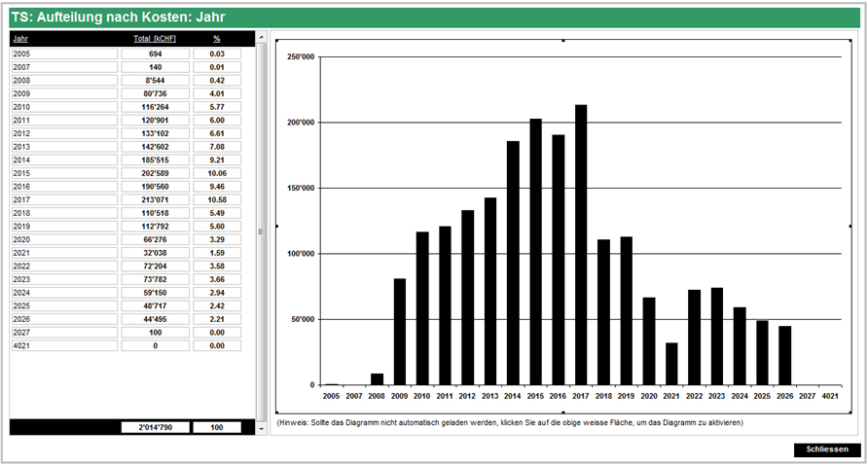The width and height of the screenshot is (868, 465).
Task: Click the splitter grip between table and chart
Action: (260, 232)
